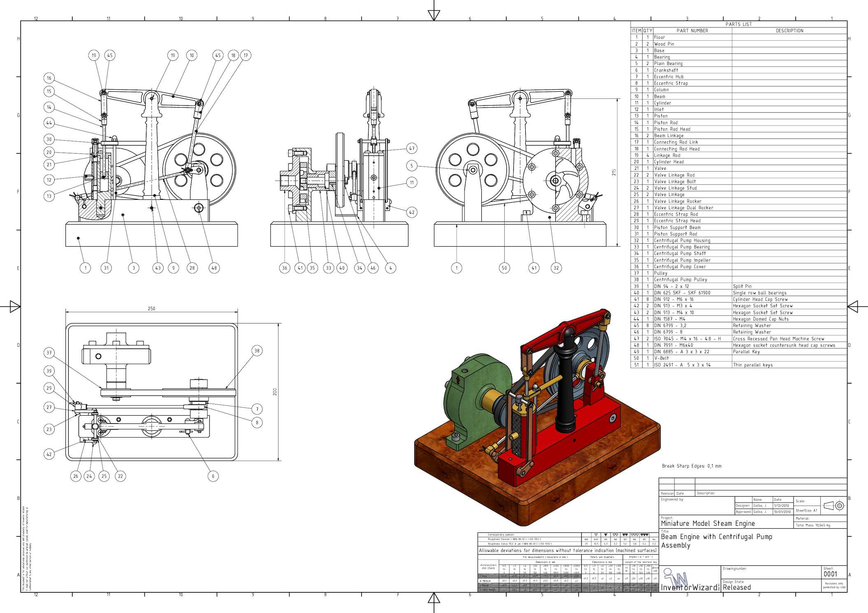Click the Miniature Model Steam Engine project title

click(708, 523)
